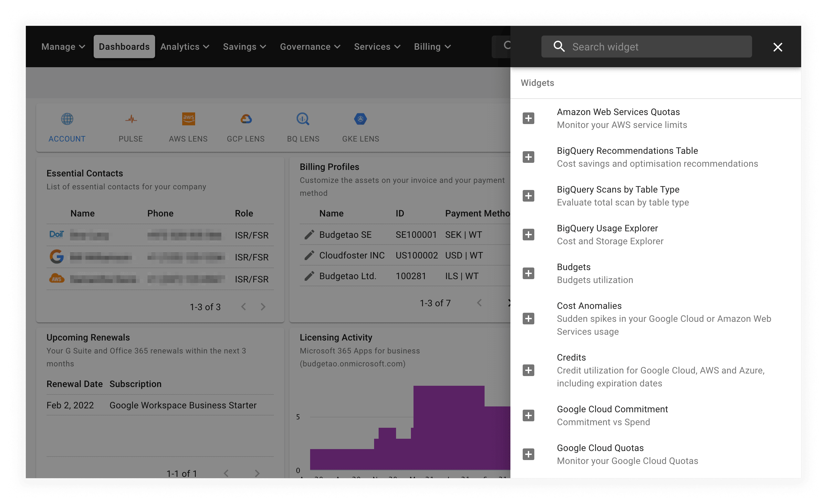The width and height of the screenshot is (827, 504).
Task: Expand the Manage menu
Action: click(x=63, y=47)
